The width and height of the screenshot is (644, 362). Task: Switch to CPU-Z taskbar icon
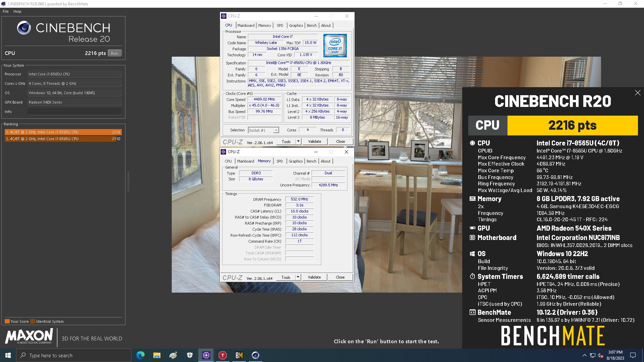point(206,355)
